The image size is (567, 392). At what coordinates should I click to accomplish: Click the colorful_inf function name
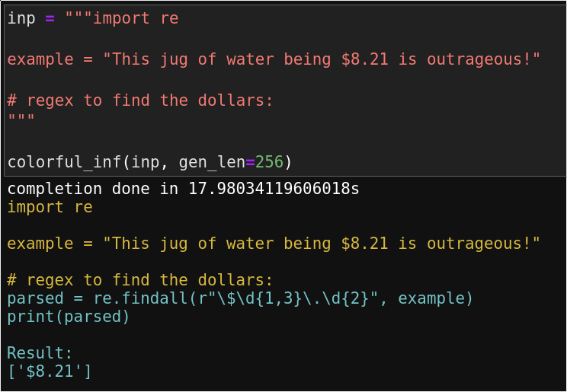point(64,162)
